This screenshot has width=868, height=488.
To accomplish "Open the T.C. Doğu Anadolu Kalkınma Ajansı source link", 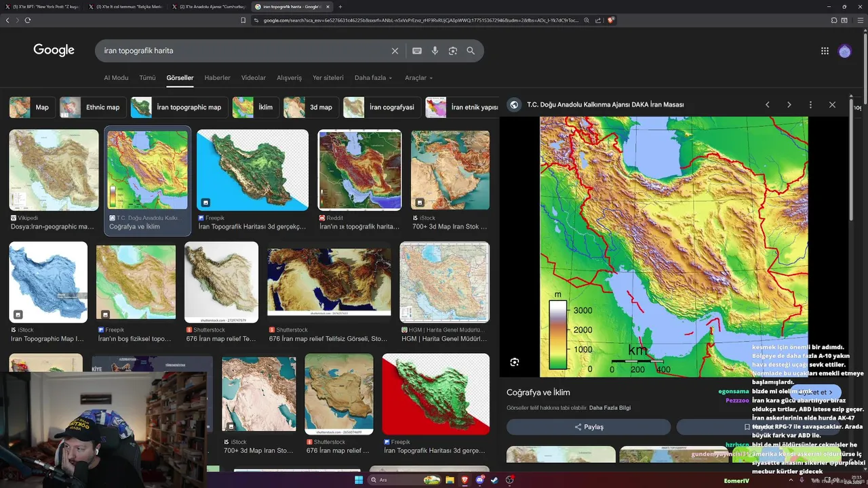I will coord(605,104).
